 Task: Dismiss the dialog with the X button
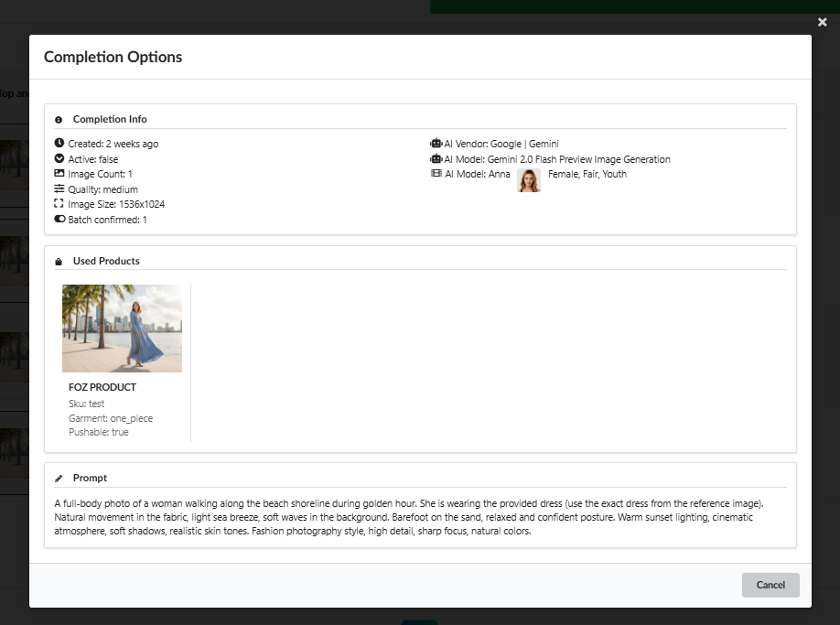[822, 22]
